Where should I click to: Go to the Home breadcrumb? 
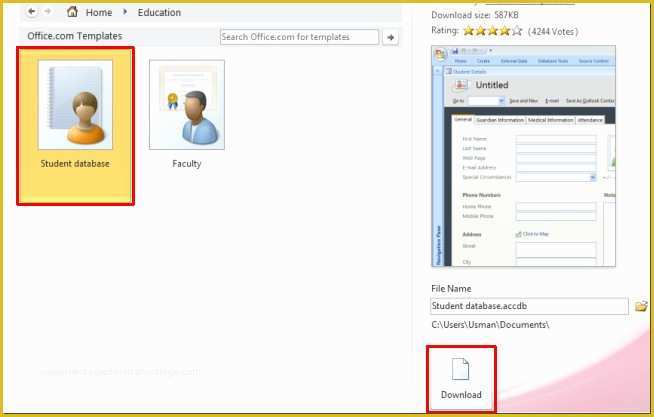pos(99,13)
